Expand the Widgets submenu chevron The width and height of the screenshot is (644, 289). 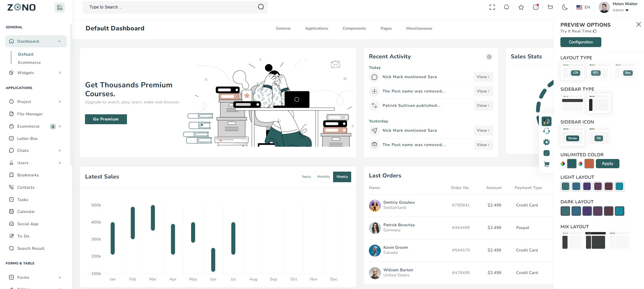(60, 73)
